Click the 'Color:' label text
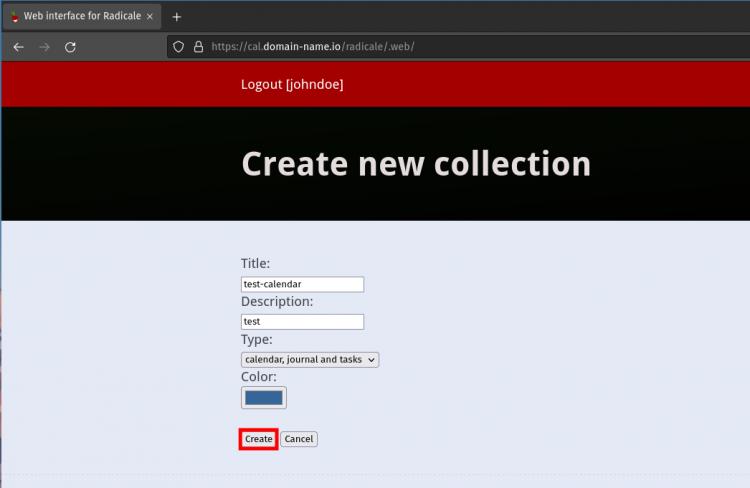The image size is (750, 488). 259,377
